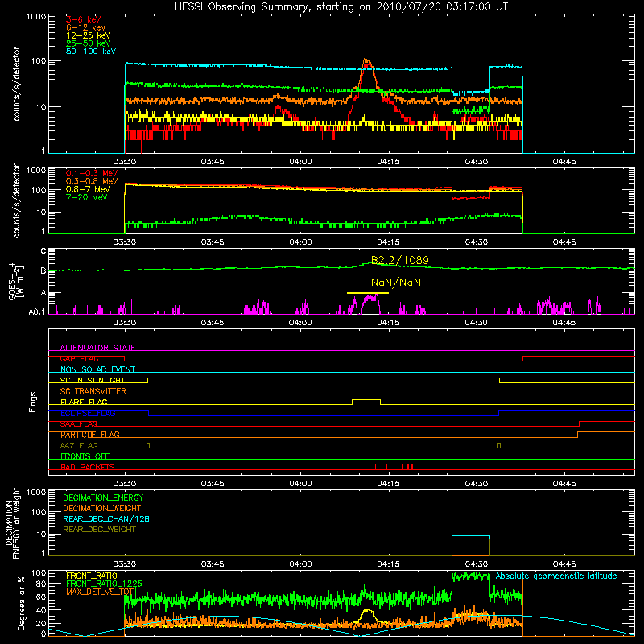The image size is (644, 644).
Task: Click the B2.2/1089 flare annotation
Action: (x=399, y=260)
